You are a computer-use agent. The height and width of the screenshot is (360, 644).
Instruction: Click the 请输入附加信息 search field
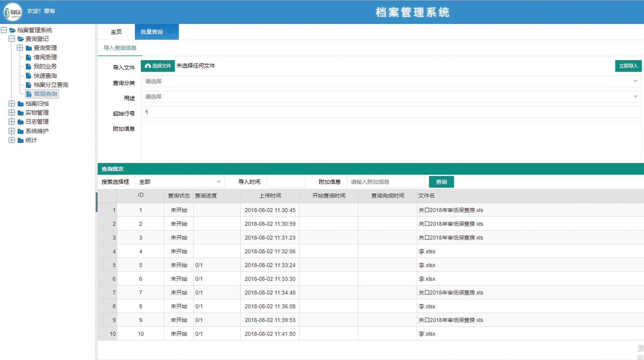(x=386, y=182)
